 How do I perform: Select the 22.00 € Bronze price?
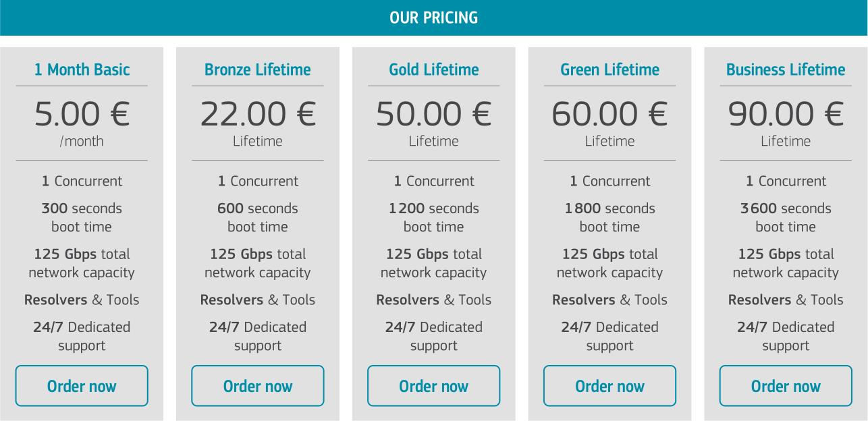click(x=258, y=114)
